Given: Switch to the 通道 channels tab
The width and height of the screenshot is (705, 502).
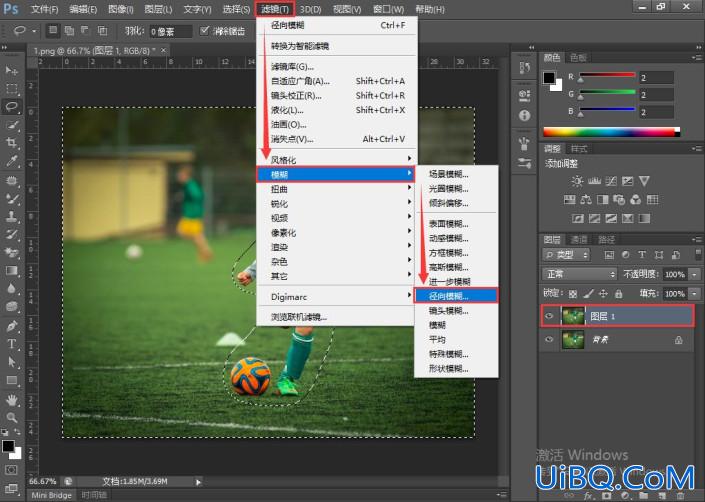Looking at the screenshot, I should click(579, 240).
